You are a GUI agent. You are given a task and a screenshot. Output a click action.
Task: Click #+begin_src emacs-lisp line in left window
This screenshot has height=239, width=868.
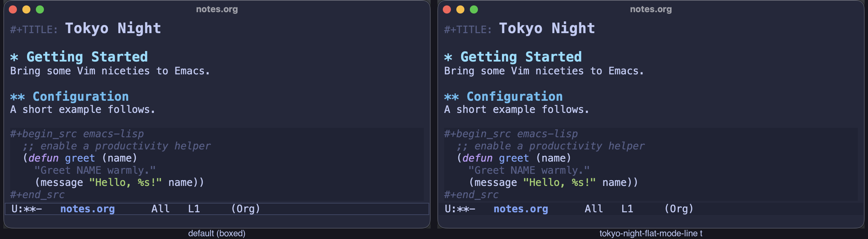pyautogui.click(x=77, y=134)
